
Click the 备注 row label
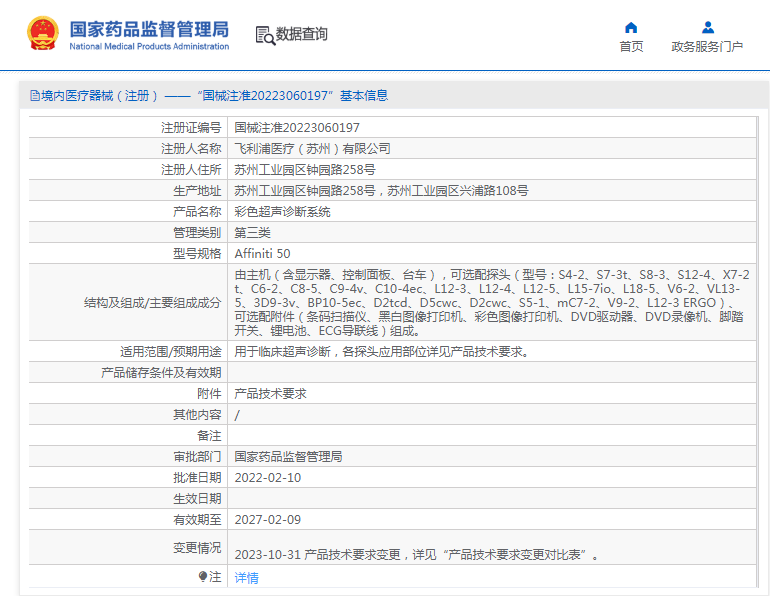point(209,435)
